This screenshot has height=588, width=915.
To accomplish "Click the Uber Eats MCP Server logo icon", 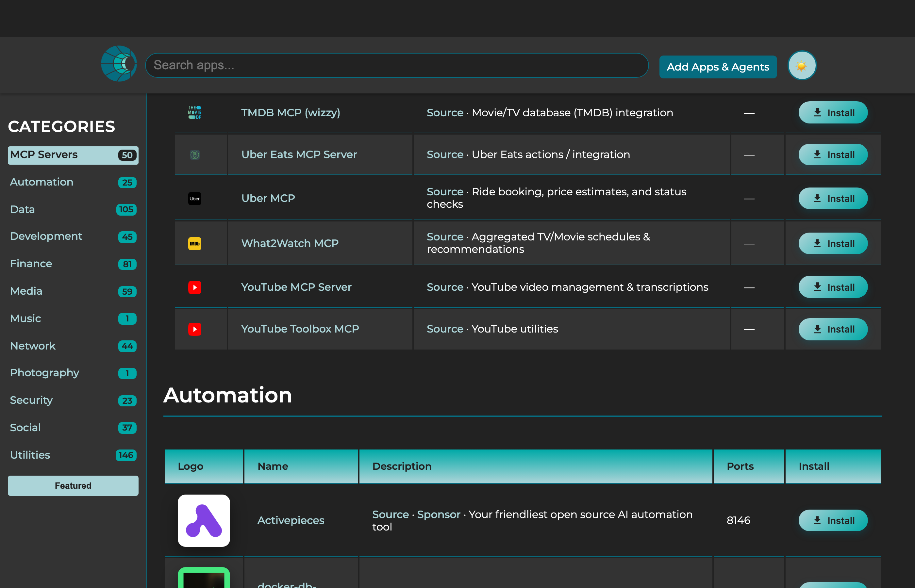I will coord(195,155).
